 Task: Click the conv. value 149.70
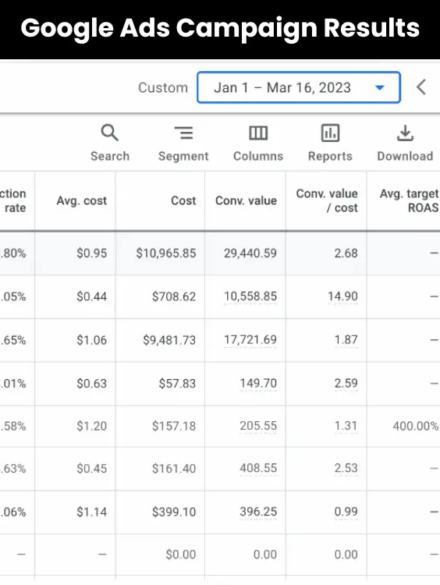tap(259, 383)
